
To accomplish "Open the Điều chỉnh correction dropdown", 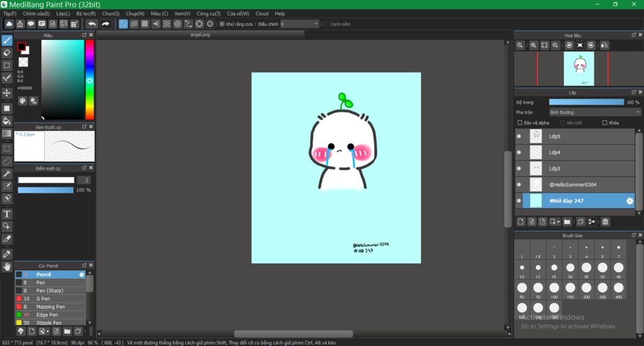I will [299, 25].
